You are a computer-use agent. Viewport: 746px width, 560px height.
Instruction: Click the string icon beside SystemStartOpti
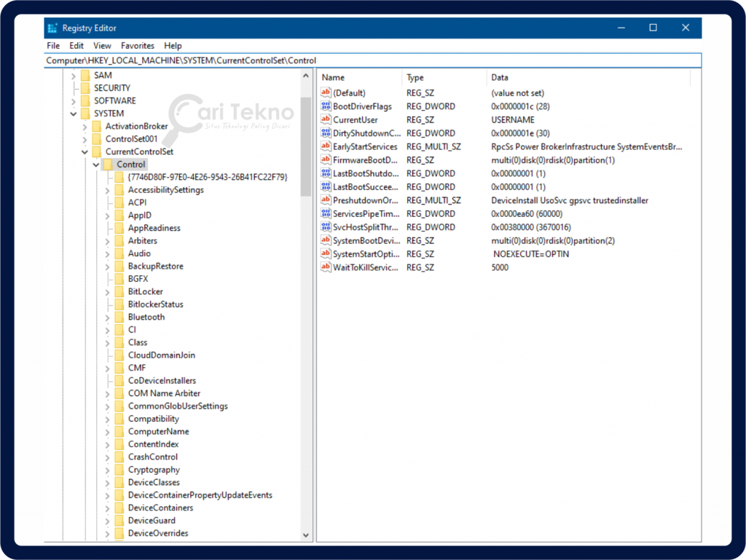(326, 253)
